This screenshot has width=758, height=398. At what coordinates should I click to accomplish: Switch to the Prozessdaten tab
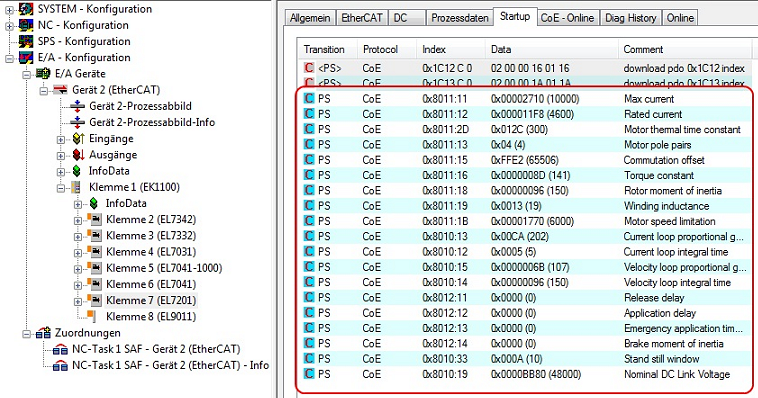click(460, 18)
